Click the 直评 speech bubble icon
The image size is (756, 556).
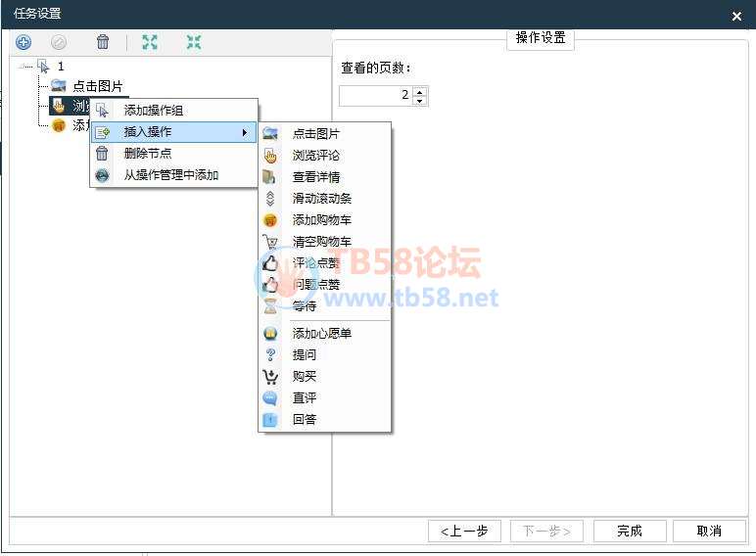(x=270, y=398)
